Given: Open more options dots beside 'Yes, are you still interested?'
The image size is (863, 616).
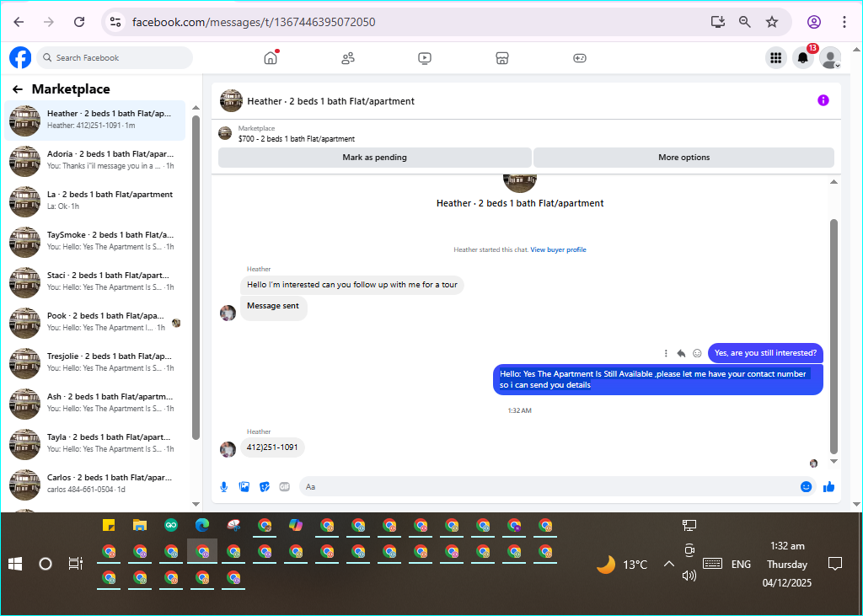Looking at the screenshot, I should click(666, 353).
